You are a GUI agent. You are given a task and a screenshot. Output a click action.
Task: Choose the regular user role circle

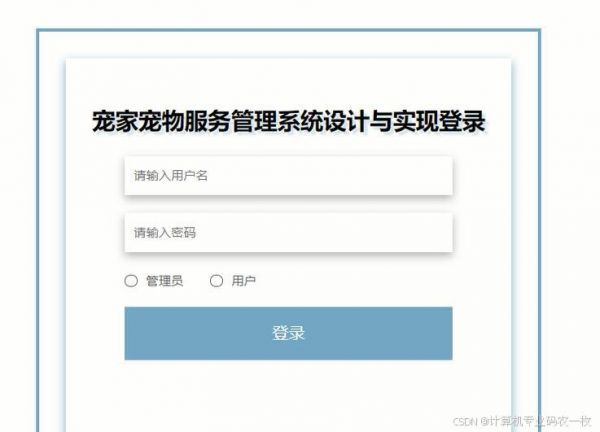click(x=216, y=281)
